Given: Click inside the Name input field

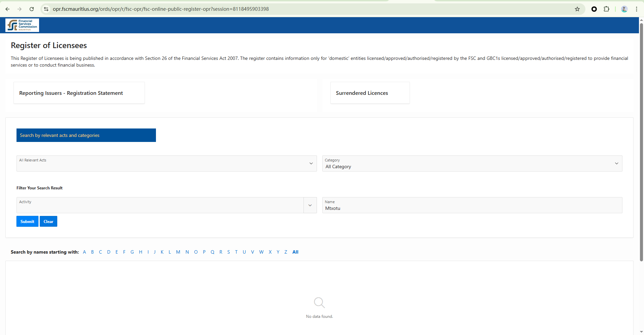Looking at the screenshot, I should 472,208.
